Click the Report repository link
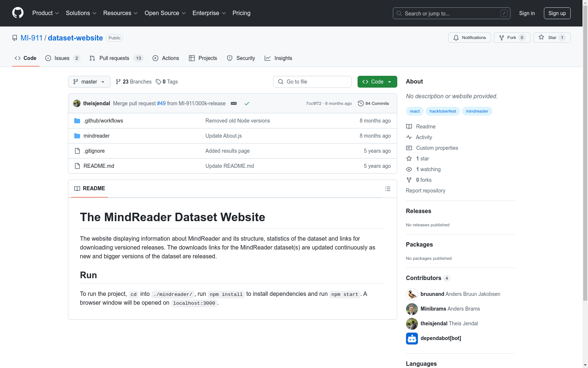The width and height of the screenshot is (588, 368). pyautogui.click(x=426, y=191)
